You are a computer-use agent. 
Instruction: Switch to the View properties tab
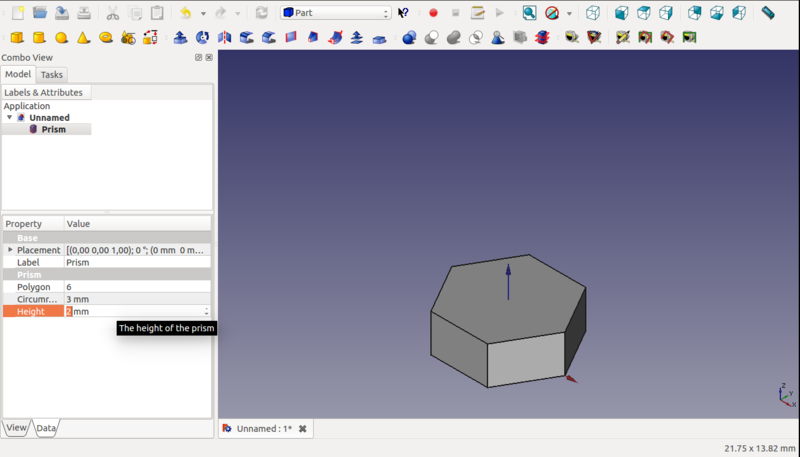point(17,428)
